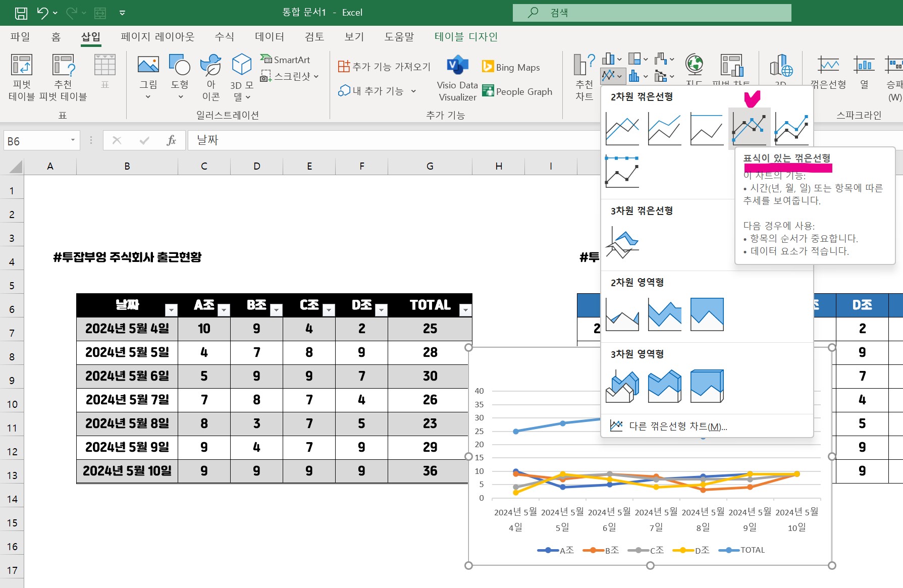Open the 스크린샷 screenshot tool

click(289, 76)
